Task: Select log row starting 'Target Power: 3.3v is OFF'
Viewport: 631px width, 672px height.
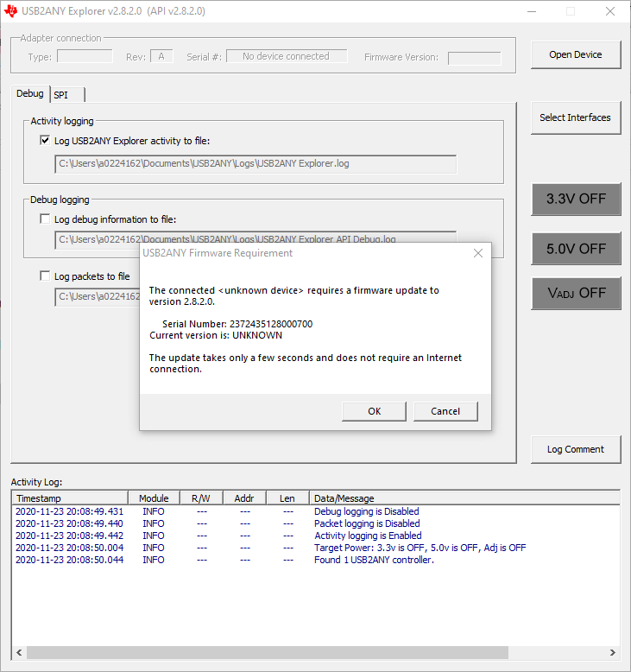Action: click(x=316, y=548)
